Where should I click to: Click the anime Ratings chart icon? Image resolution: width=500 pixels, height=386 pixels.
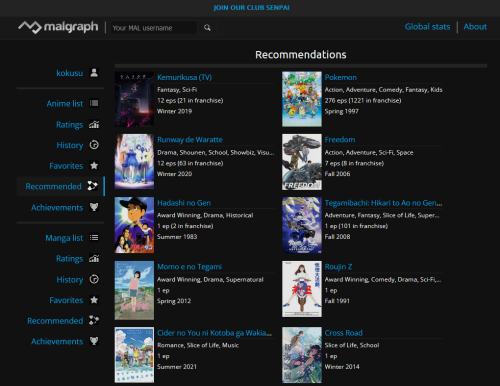point(94,124)
